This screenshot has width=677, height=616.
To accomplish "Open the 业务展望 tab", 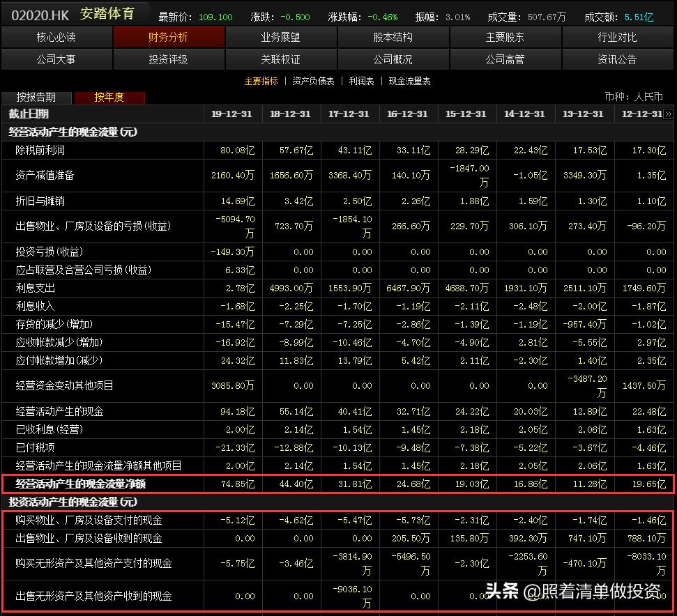I will coord(280,37).
